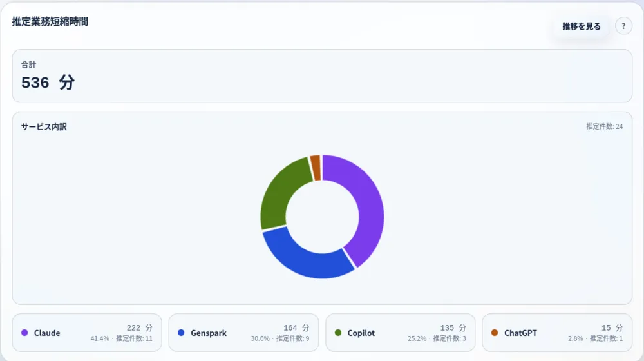Click the 164 分 value in Genspark card
This screenshot has height=361, width=644.
pos(296,327)
